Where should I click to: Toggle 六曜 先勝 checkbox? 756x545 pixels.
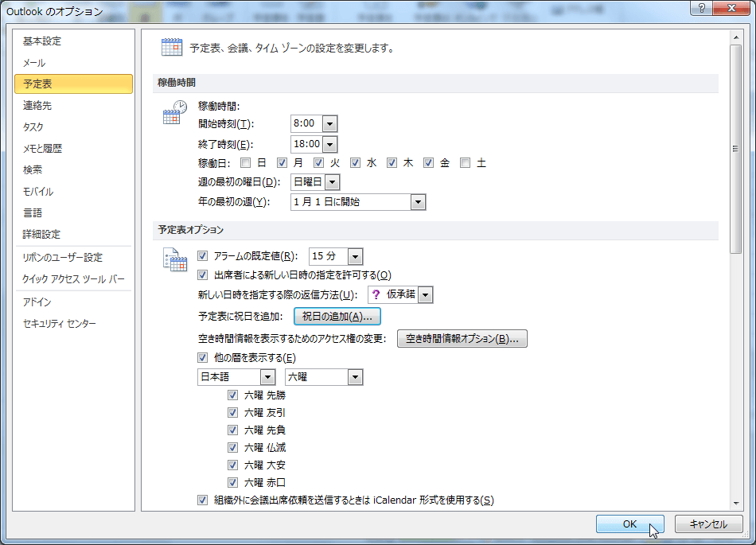click(233, 395)
